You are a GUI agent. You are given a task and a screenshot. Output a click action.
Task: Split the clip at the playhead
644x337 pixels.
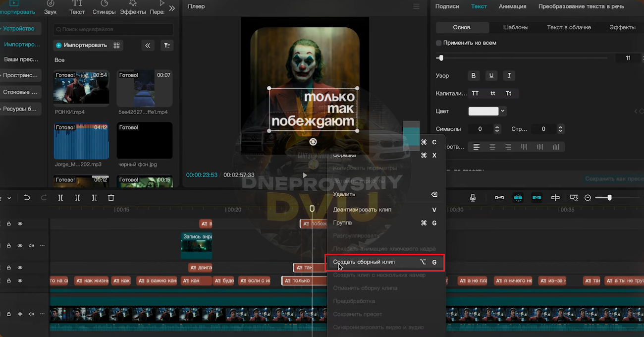pyautogui.click(x=60, y=198)
